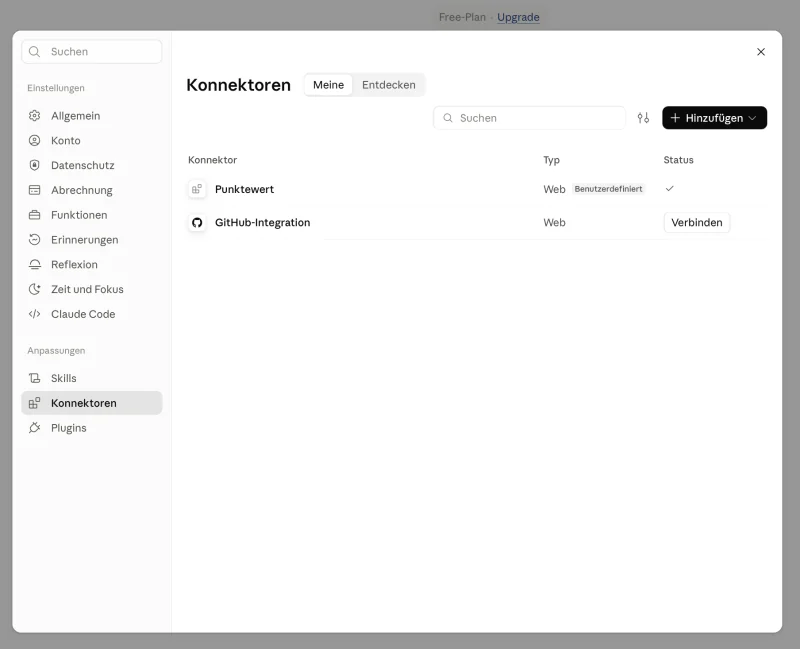This screenshot has height=649, width=800.
Task: Click the Anpassungen section label
Action: point(56,351)
